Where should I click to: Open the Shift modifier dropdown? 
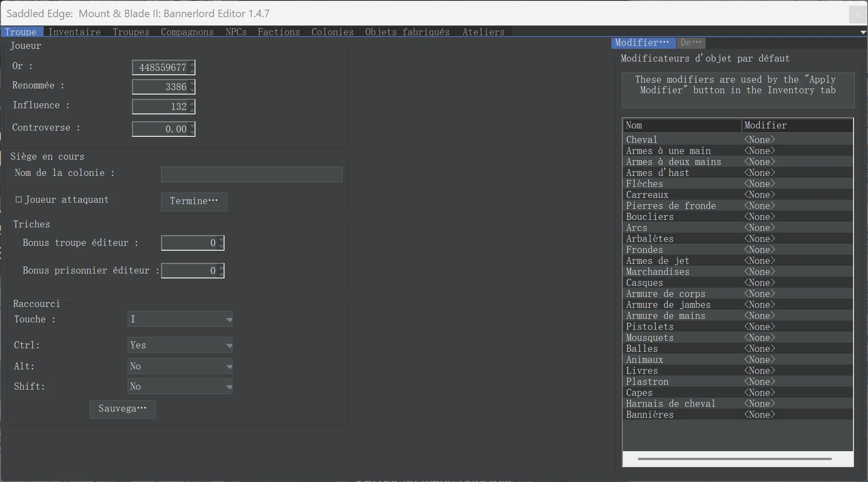(x=180, y=387)
